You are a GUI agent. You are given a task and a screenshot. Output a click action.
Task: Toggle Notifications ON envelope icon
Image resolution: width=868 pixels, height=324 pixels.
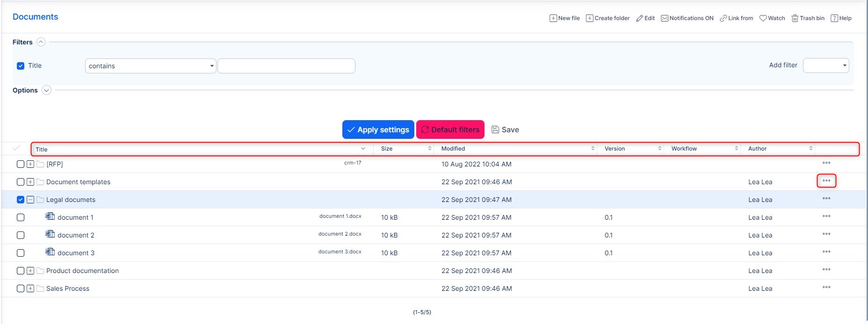[x=665, y=18]
